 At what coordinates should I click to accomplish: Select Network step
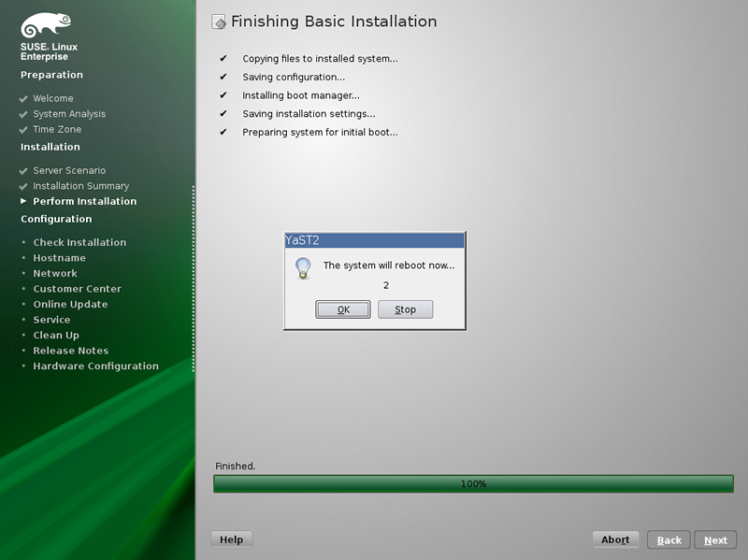pyautogui.click(x=55, y=273)
